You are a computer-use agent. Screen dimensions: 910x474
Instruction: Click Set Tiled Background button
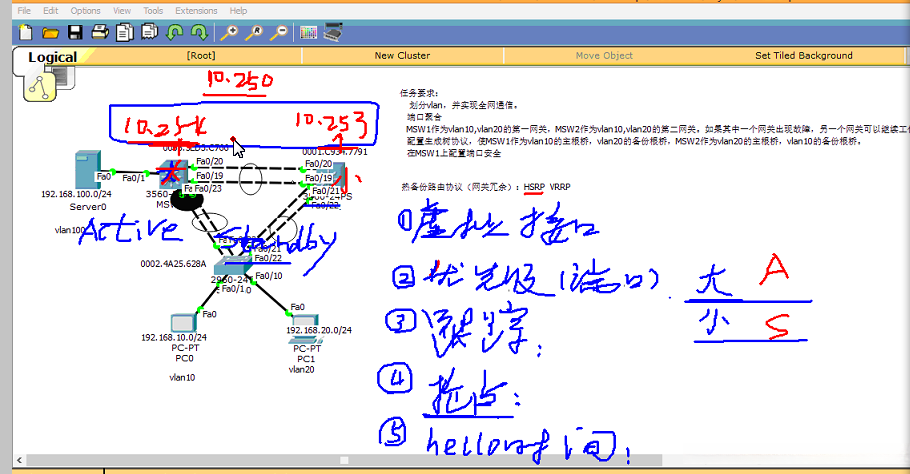pos(804,56)
